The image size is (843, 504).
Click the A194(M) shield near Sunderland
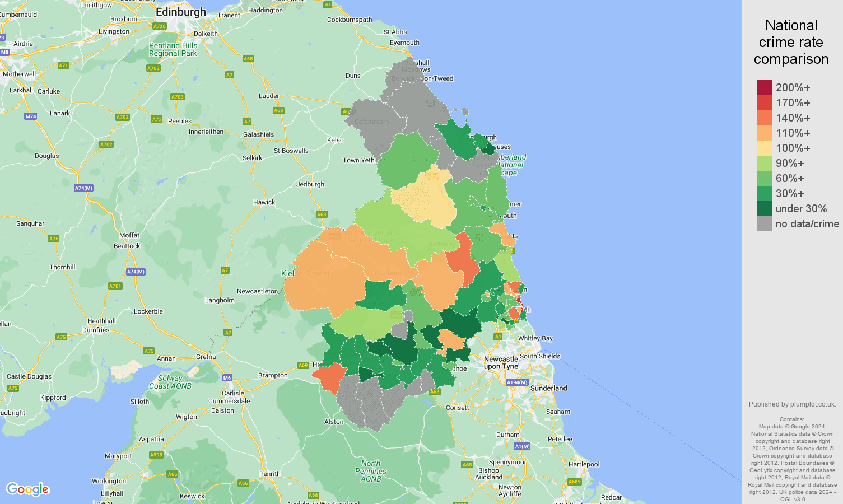[517, 382]
